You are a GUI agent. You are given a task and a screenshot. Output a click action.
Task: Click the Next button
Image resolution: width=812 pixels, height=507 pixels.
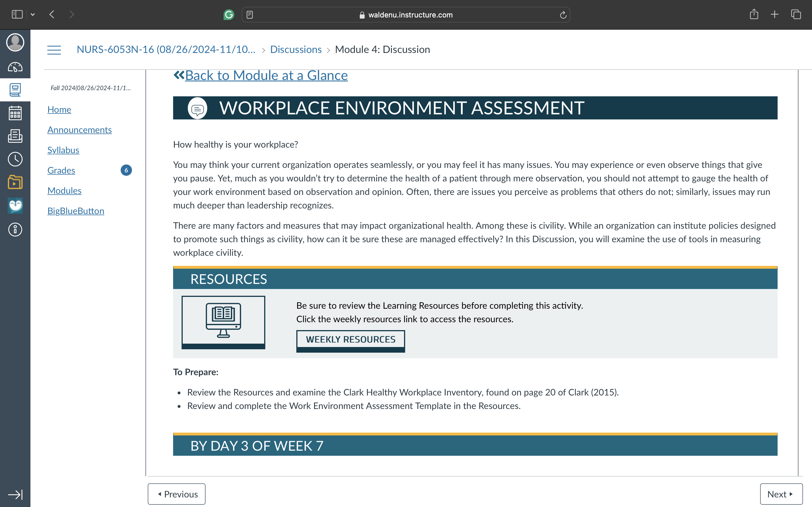click(x=781, y=494)
